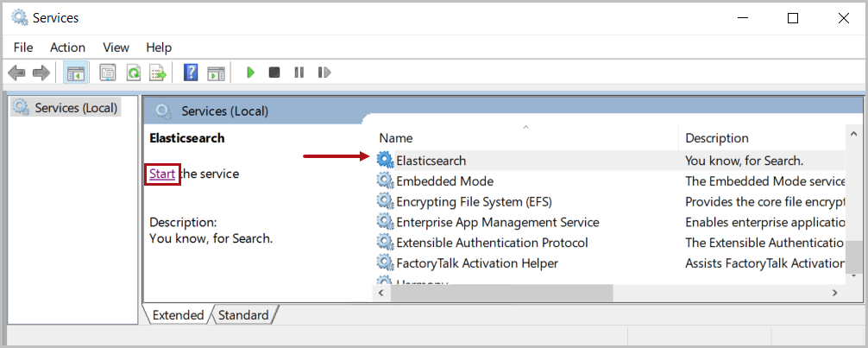Open the View menu
The width and height of the screenshot is (868, 348).
[x=116, y=47]
